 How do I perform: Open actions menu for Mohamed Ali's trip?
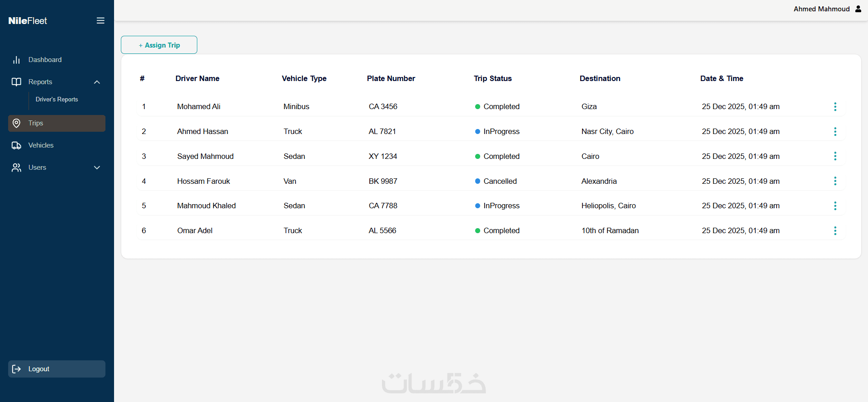[x=835, y=107]
